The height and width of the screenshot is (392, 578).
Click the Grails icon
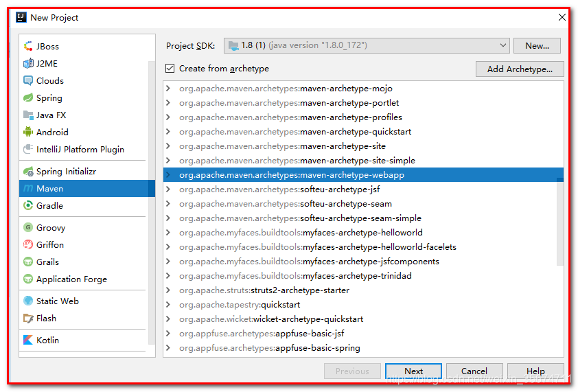point(28,262)
